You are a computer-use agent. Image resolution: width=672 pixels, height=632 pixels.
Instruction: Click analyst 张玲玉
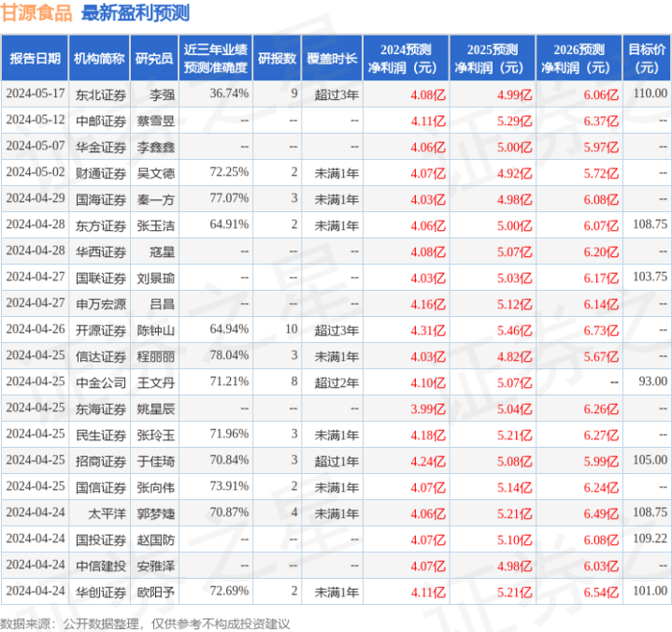155,435
